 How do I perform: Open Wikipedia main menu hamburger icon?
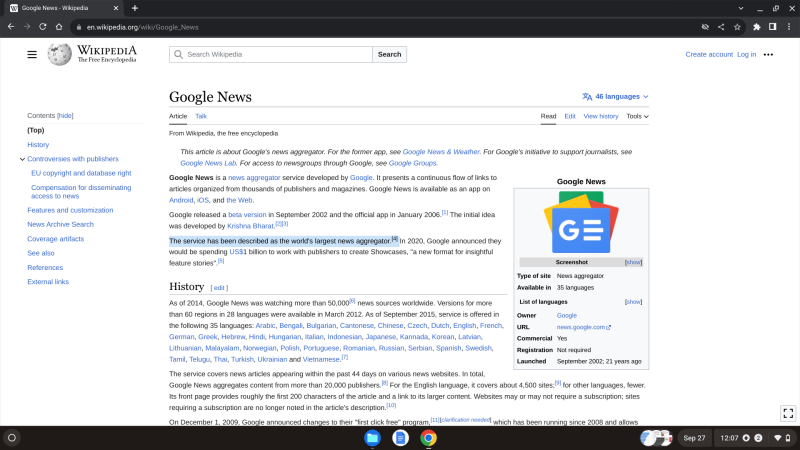click(x=32, y=54)
